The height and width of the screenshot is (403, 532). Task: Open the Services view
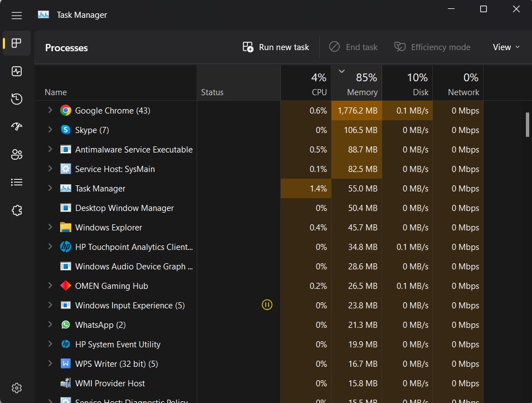pos(16,210)
